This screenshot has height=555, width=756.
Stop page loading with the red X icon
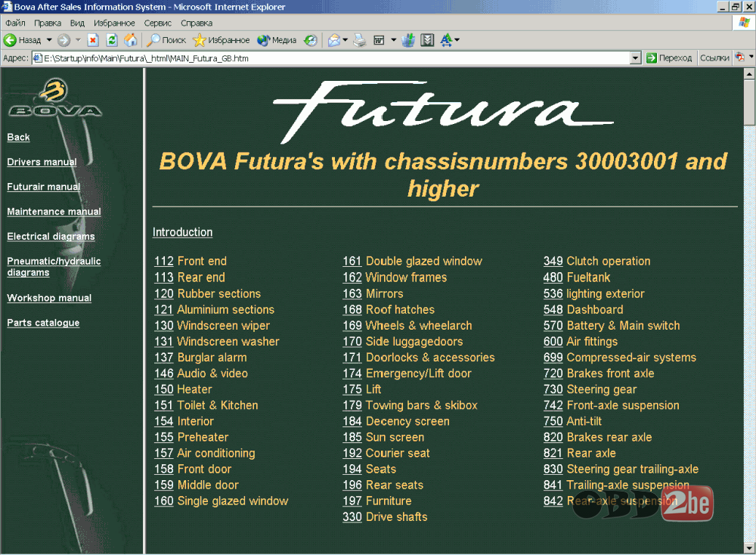[93, 40]
